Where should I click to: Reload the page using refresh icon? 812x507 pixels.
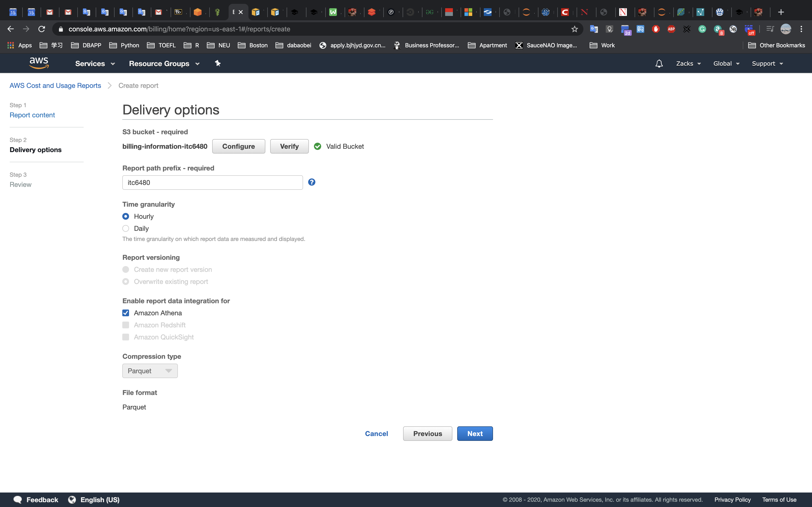coord(42,29)
